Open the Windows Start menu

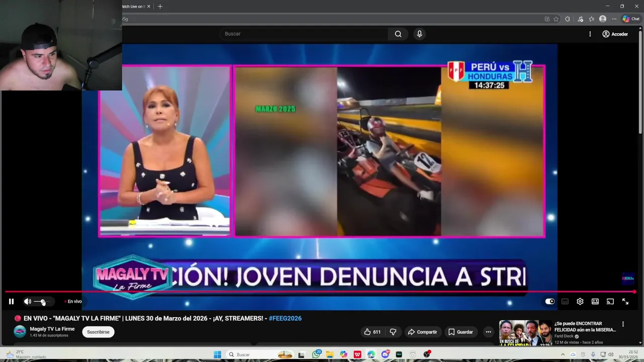217,354
